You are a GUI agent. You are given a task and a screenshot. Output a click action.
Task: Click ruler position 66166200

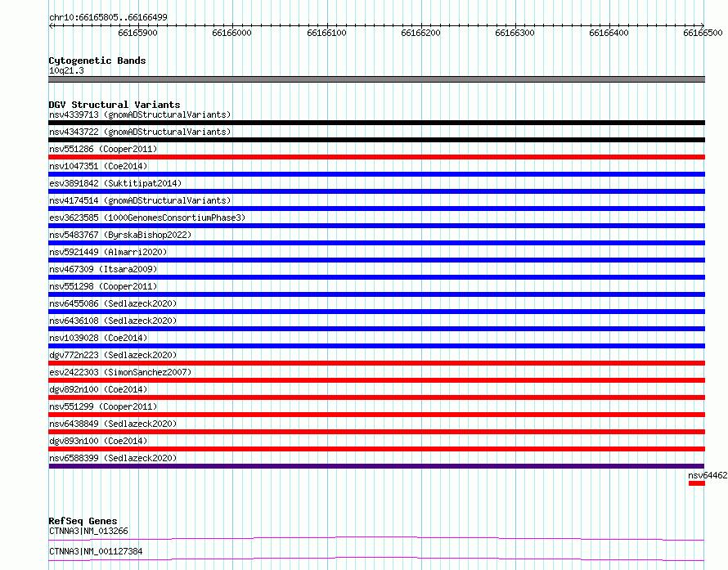(420, 33)
